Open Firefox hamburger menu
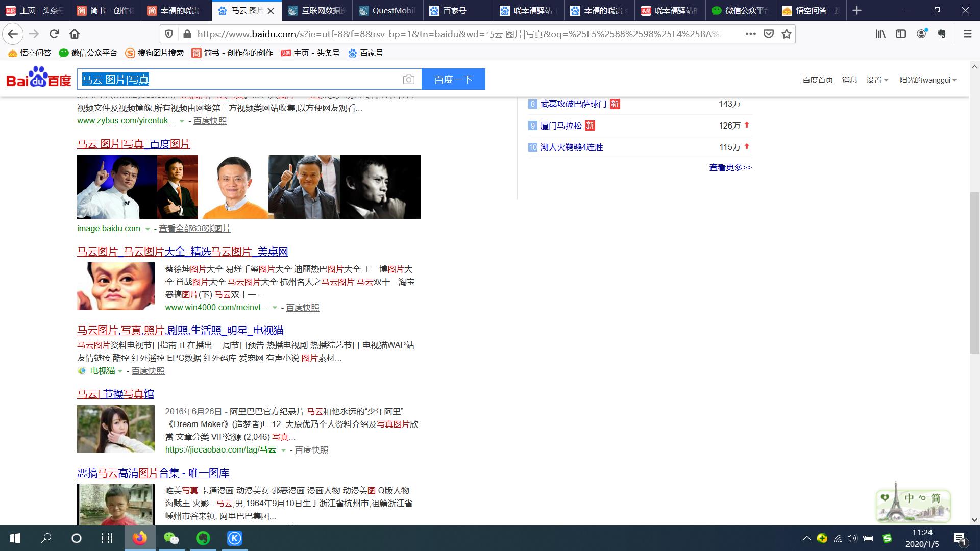Screen dimensions: 980x551 [967, 34]
